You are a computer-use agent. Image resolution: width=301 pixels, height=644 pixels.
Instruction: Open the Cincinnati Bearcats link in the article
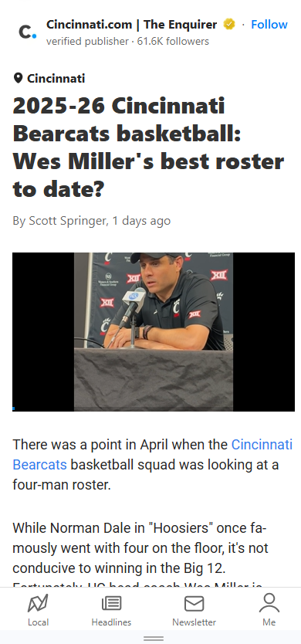(152, 454)
